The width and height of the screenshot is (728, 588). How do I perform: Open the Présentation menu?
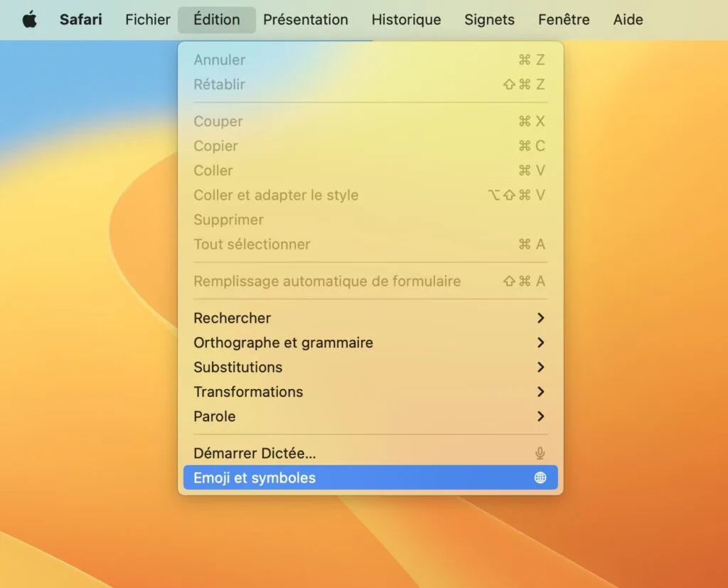pos(306,19)
